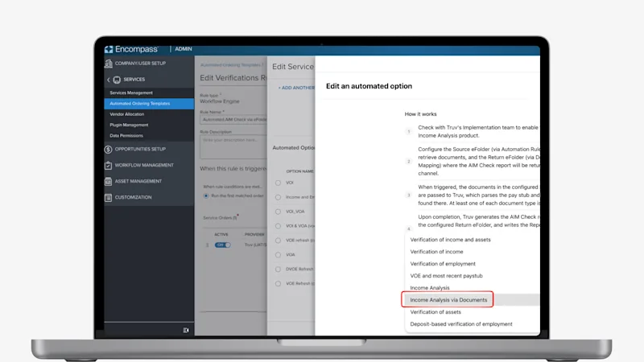Open Vendor Allocation page

pyautogui.click(x=127, y=114)
